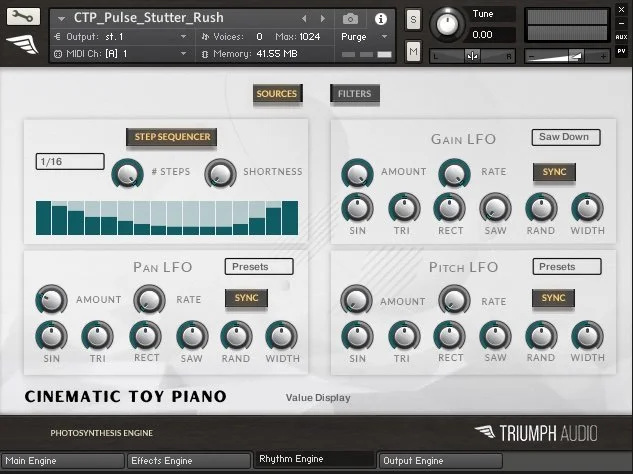Click the Memory icon
This screenshot has height=474, width=633.
[205, 54]
